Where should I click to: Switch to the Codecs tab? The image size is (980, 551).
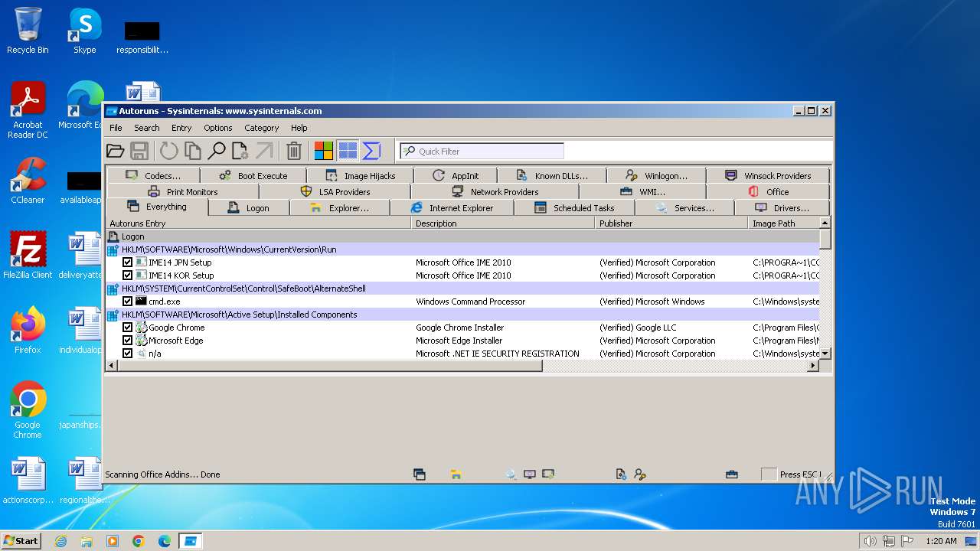pos(153,176)
